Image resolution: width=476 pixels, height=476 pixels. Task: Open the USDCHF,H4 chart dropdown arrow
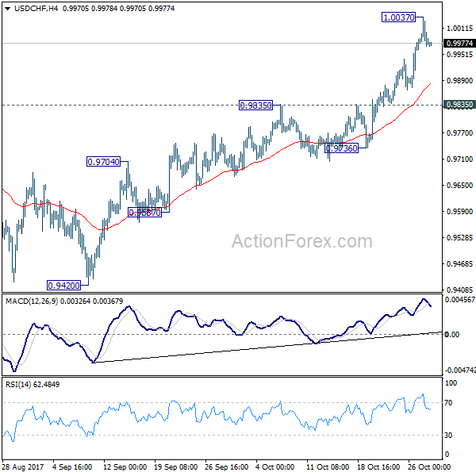[x=8, y=9]
